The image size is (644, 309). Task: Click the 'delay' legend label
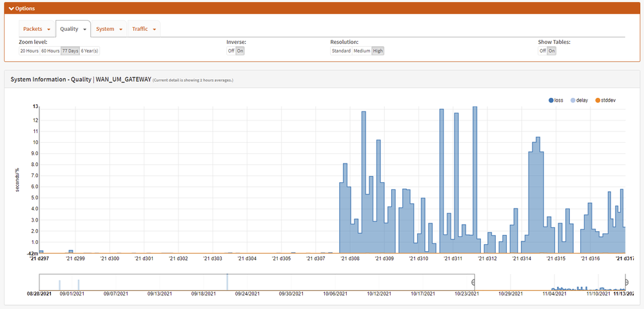582,100
